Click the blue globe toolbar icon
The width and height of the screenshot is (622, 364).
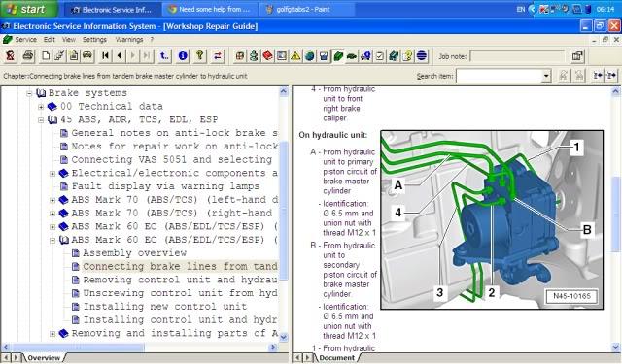(x=309, y=56)
